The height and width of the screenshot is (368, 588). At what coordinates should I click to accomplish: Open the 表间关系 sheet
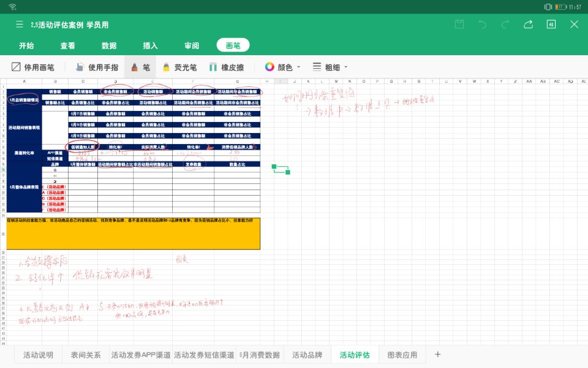pos(86,355)
